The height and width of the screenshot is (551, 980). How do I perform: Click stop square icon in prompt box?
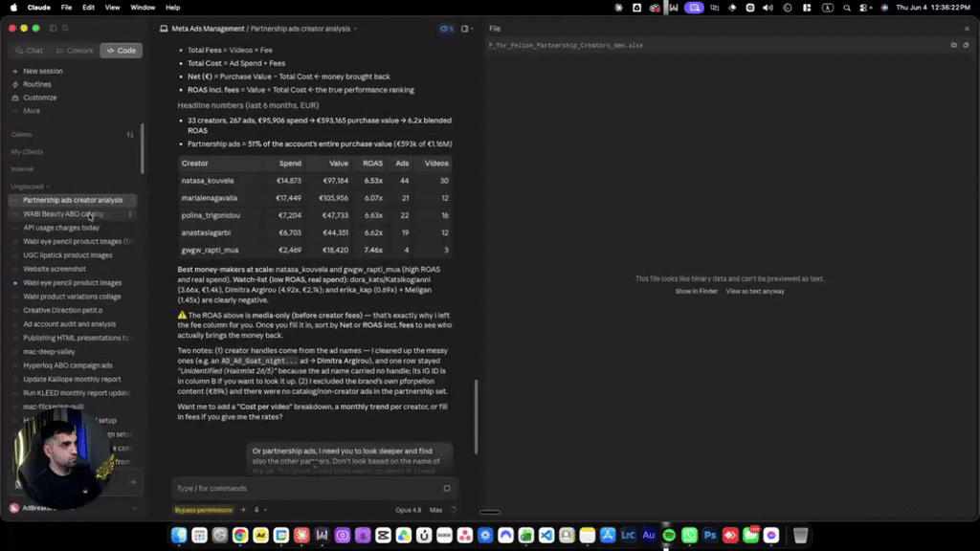pyautogui.click(x=447, y=489)
